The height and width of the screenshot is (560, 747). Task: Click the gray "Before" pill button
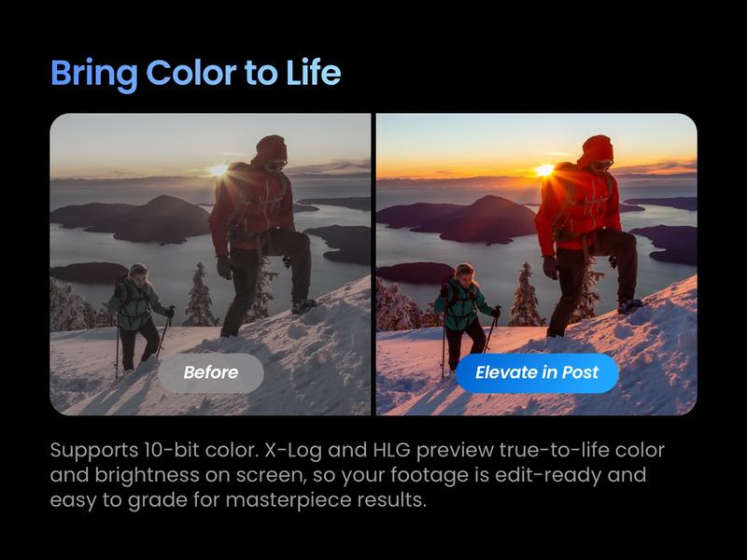[x=211, y=372]
